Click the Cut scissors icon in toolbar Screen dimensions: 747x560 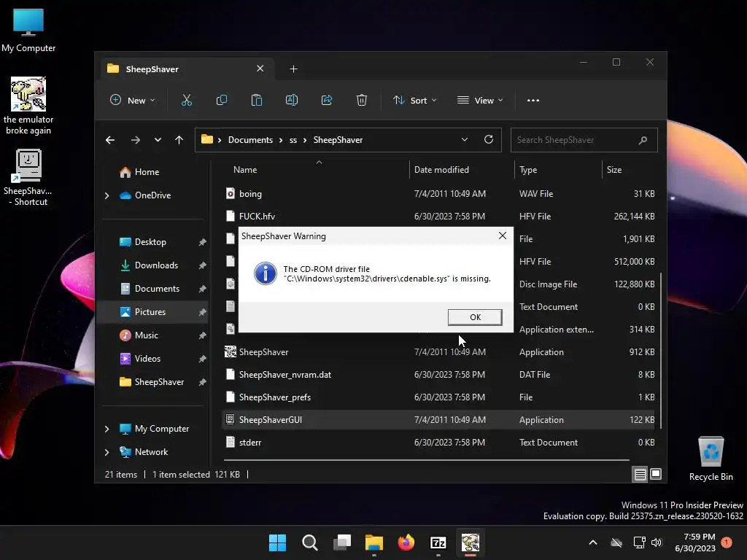186,101
